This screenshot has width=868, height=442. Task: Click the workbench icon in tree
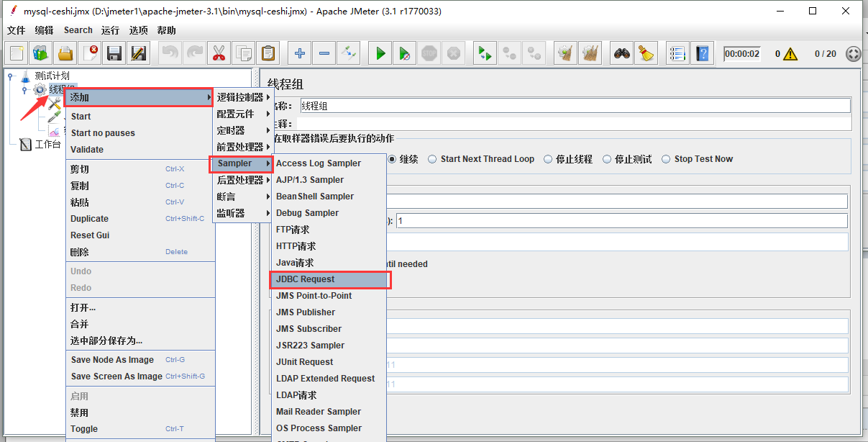click(x=26, y=145)
